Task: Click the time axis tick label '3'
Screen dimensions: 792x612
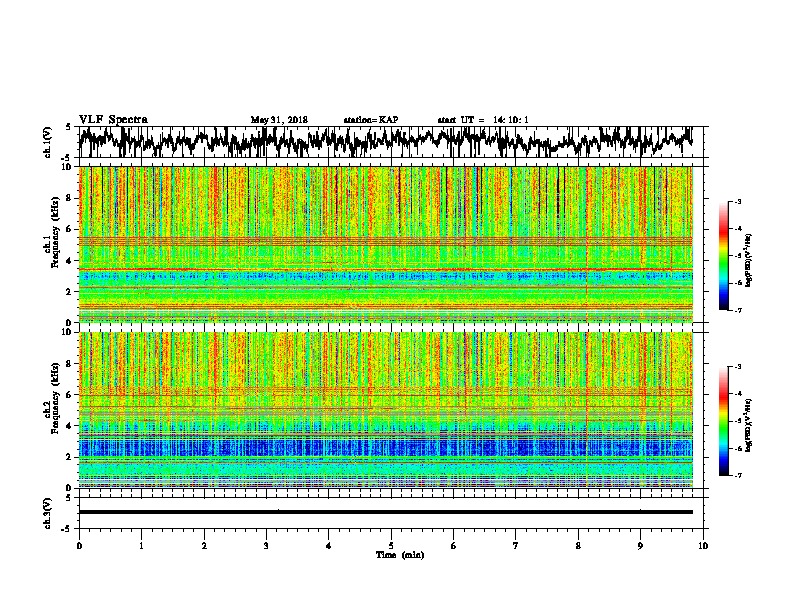Action: click(266, 546)
